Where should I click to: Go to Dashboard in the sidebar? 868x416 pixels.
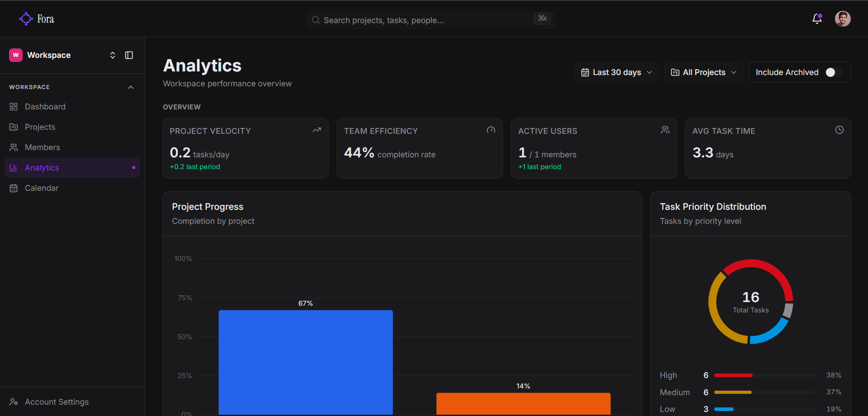(72, 107)
